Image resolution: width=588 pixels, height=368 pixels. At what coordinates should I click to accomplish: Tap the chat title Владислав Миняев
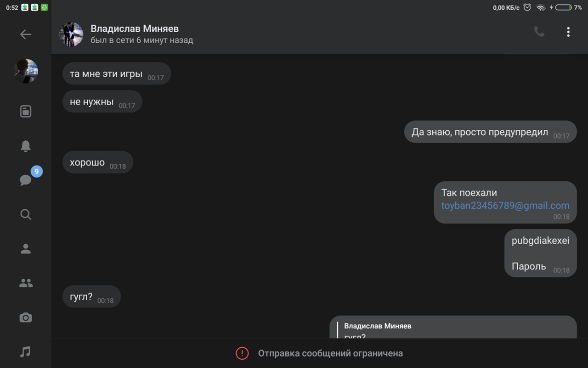click(x=135, y=29)
